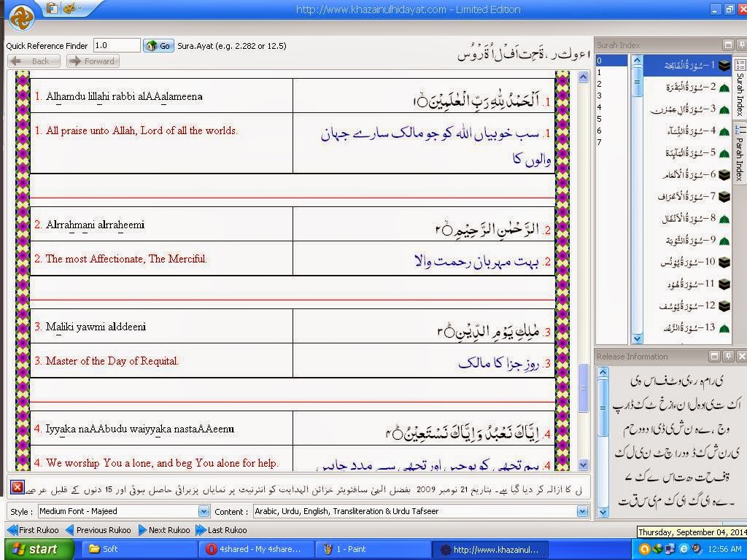Click the palette quick access toolbar icon
Viewport: 747px width, 560px height.
pos(69,9)
